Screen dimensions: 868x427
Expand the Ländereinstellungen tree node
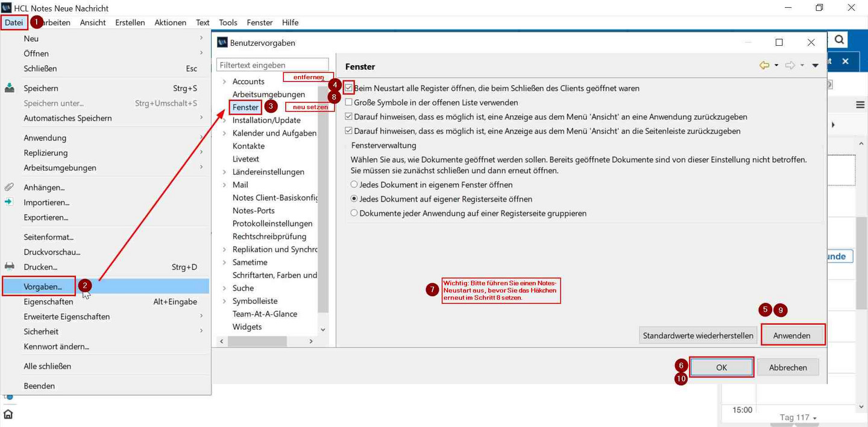(224, 172)
